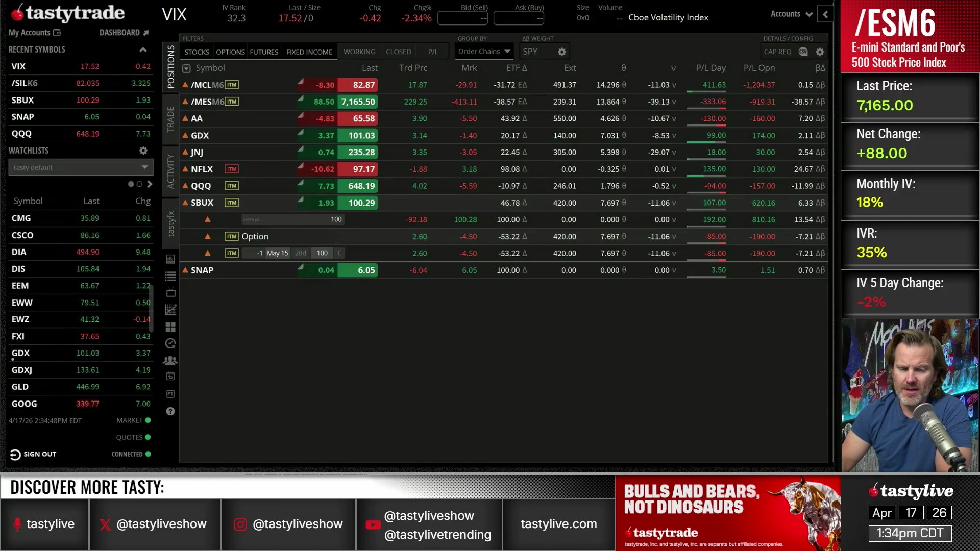980x551 pixels.
Task: Open the tasty default watchlist dropdown
Action: point(81,167)
